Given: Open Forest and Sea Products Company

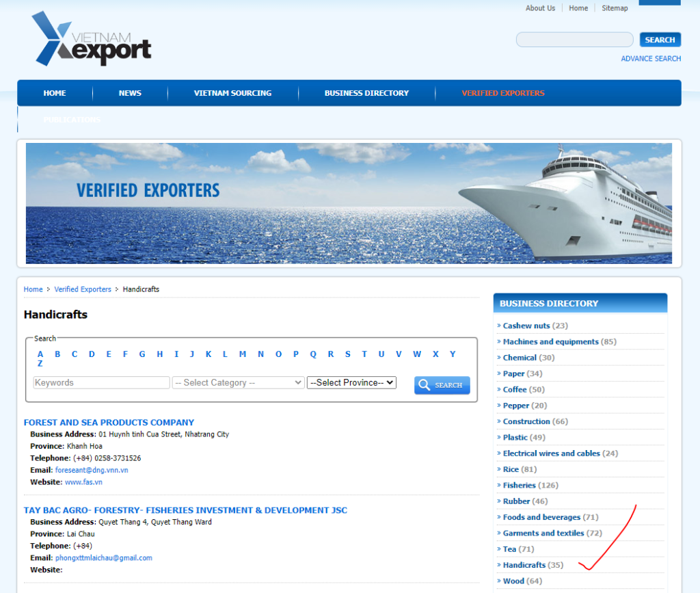Looking at the screenshot, I should click(109, 423).
